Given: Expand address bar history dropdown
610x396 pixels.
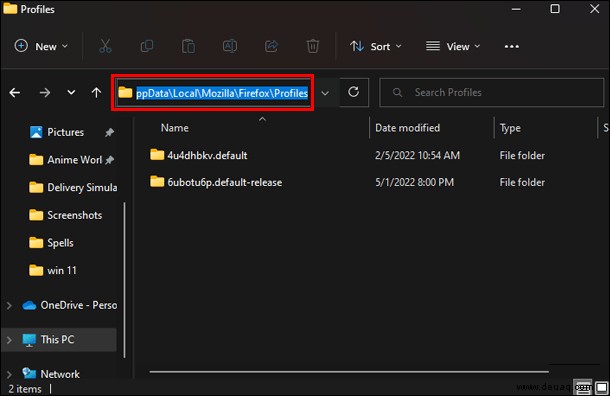Looking at the screenshot, I should point(325,93).
